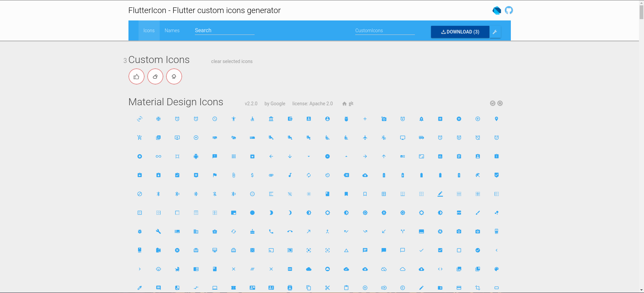Switch to the Icons tab
This screenshot has height=293, width=644.
pyautogui.click(x=149, y=31)
